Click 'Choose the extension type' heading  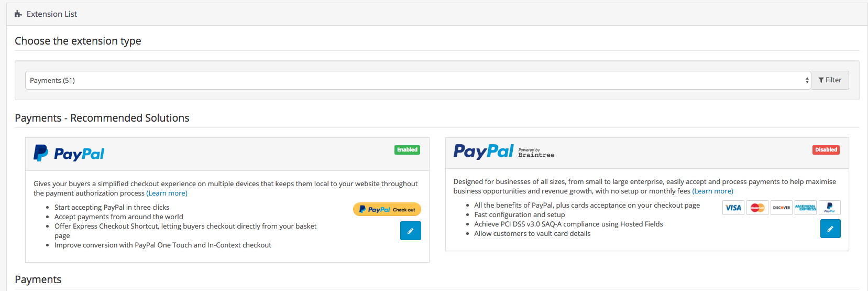pos(78,41)
